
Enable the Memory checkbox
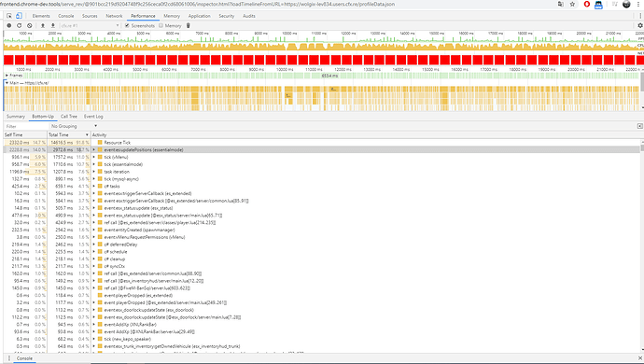coord(161,25)
